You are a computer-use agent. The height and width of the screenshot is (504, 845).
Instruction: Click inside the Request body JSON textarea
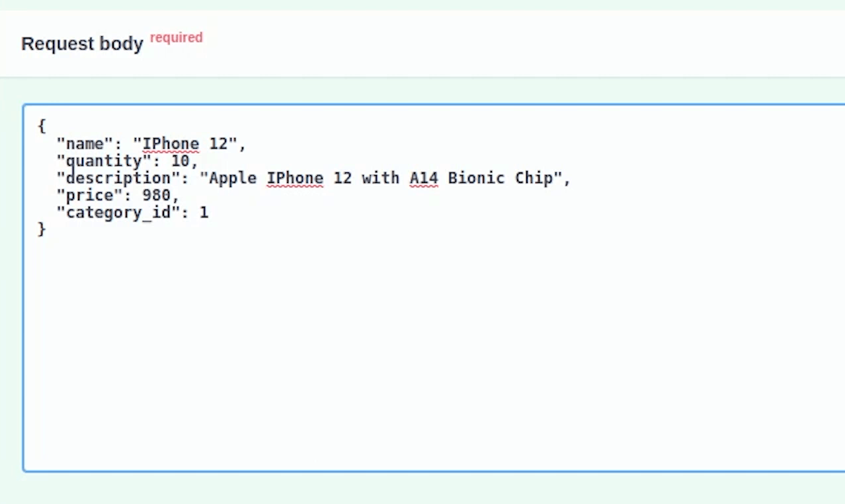pyautogui.click(x=434, y=288)
